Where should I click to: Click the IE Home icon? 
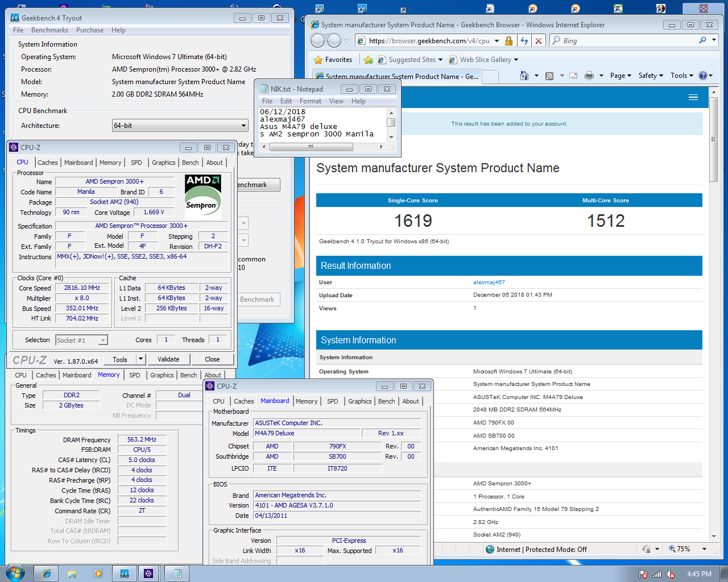(524, 76)
